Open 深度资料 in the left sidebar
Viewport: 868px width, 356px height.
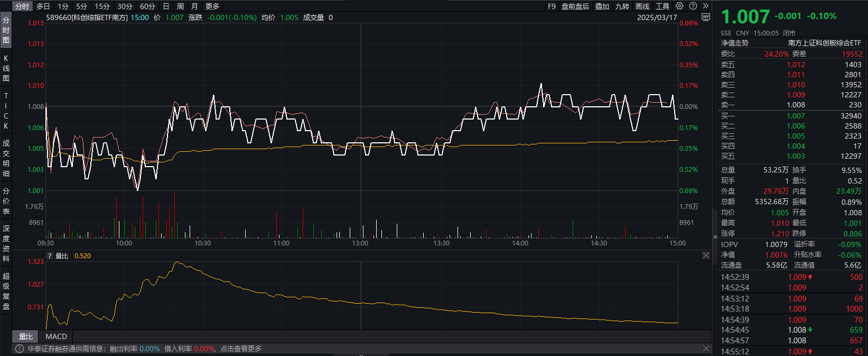(x=6, y=243)
